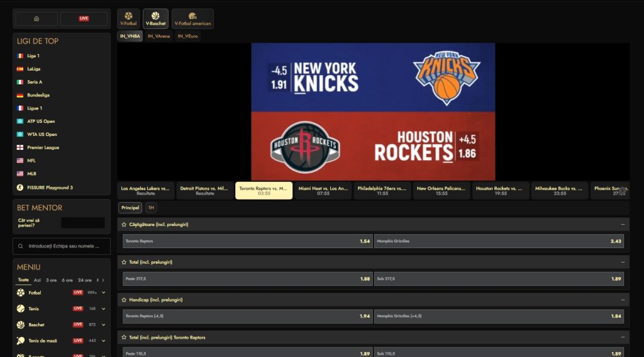Filter the menu by 24 ore
644x357 pixels.
click(x=85, y=281)
